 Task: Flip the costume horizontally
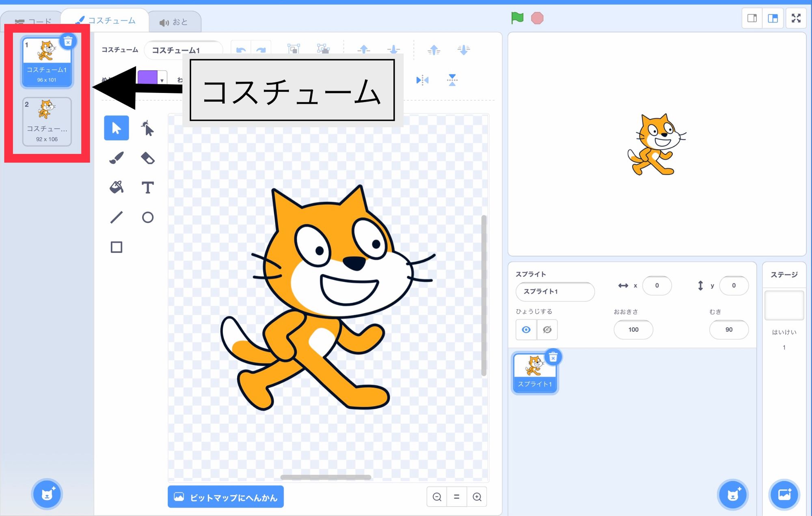tap(422, 80)
